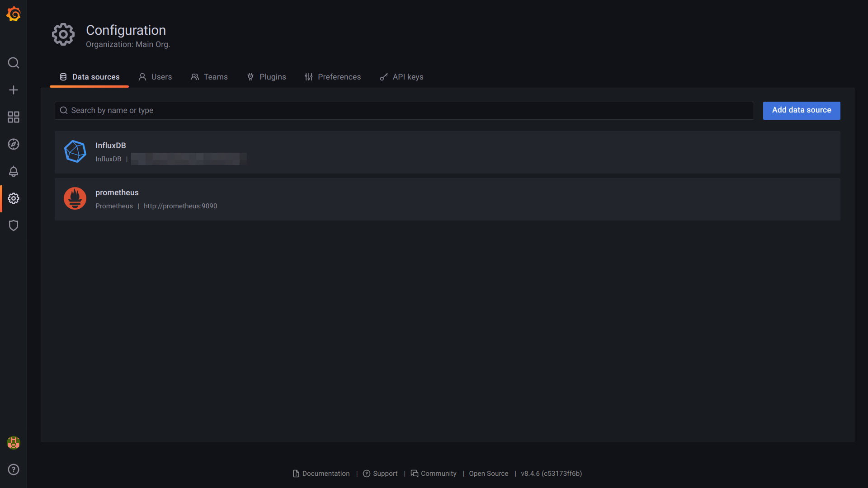The image size is (868, 488).
Task: Click the 'Organization: Main Org.' subtitle
Action: click(128, 44)
